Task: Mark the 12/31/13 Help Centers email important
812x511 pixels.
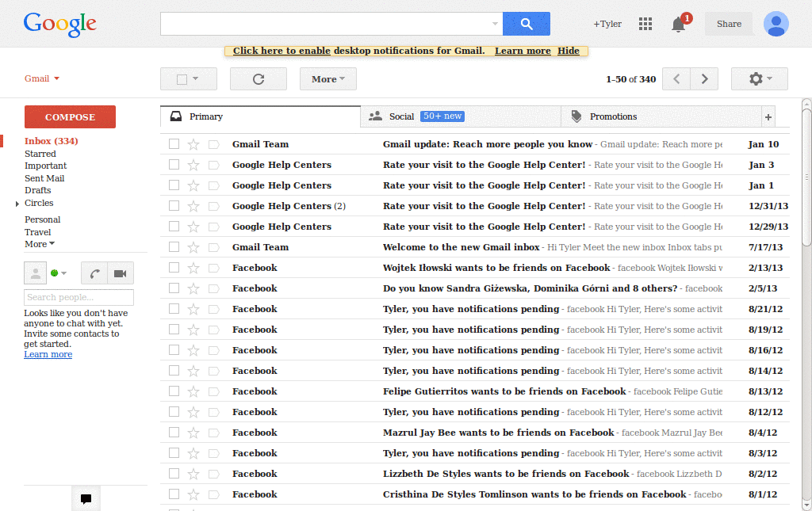Action: click(213, 206)
